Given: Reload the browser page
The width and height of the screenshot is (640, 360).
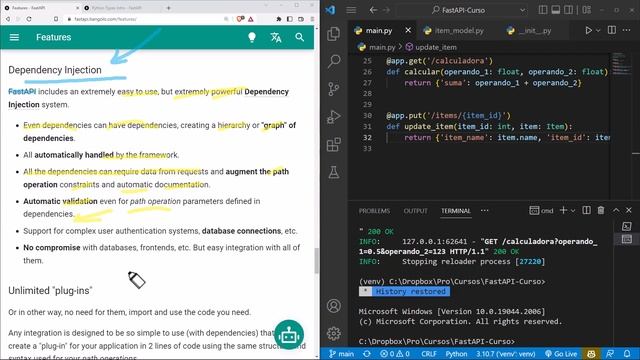Looking at the screenshot, I should [x=29, y=19].
